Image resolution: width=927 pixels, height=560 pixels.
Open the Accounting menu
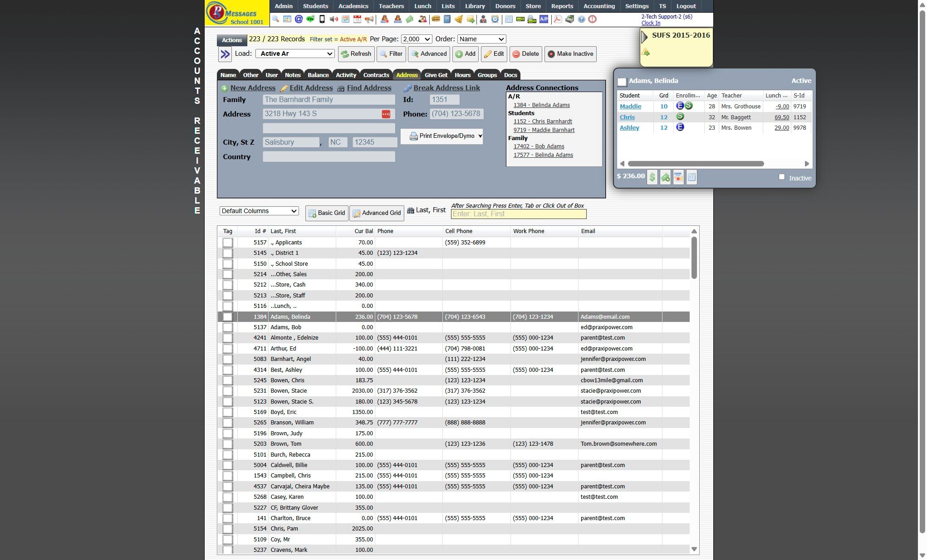click(x=599, y=6)
